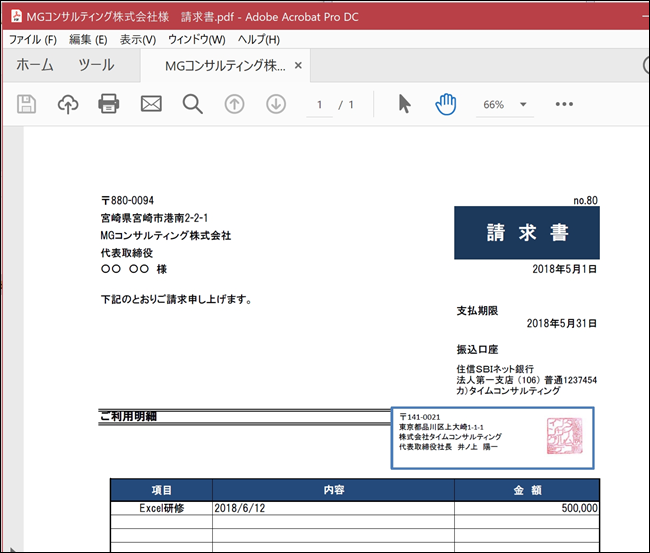Click the 請求書 title banner

[527, 233]
